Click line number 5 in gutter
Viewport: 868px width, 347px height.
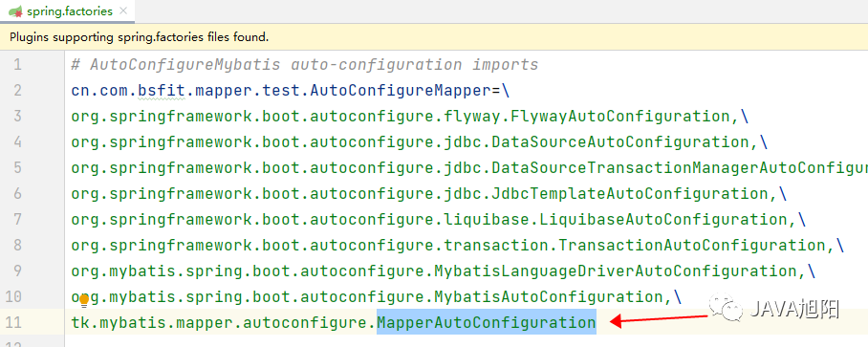(x=16, y=167)
